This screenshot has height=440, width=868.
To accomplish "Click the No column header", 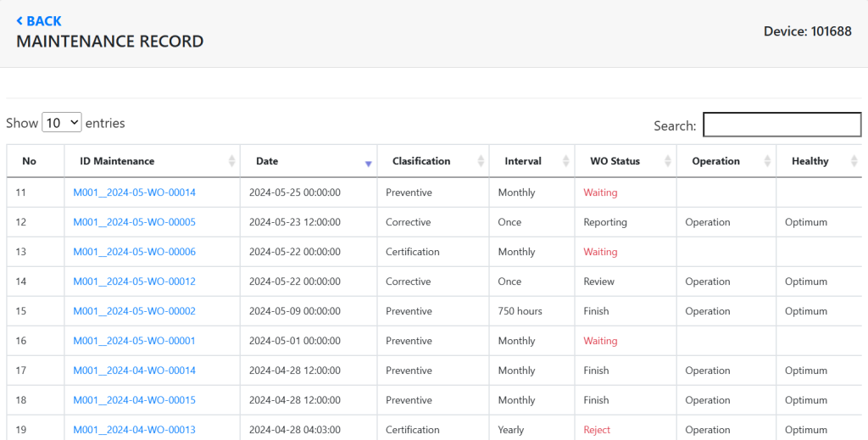I will click(30, 161).
